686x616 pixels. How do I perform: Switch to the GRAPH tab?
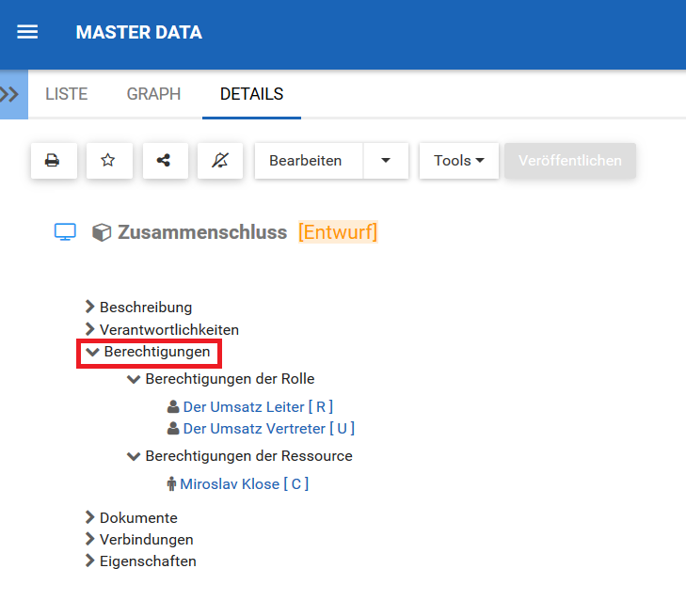[x=153, y=94]
